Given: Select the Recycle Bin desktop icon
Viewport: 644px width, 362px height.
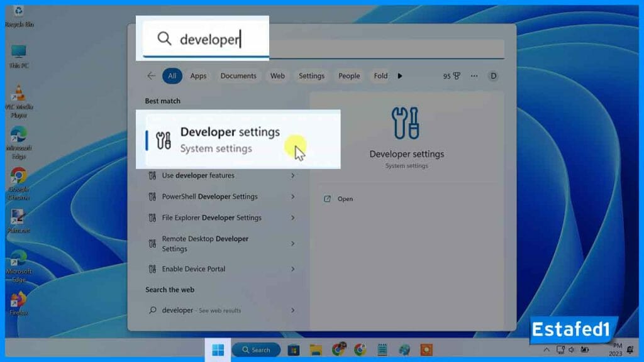Looking at the screenshot, I should pyautogui.click(x=19, y=16).
